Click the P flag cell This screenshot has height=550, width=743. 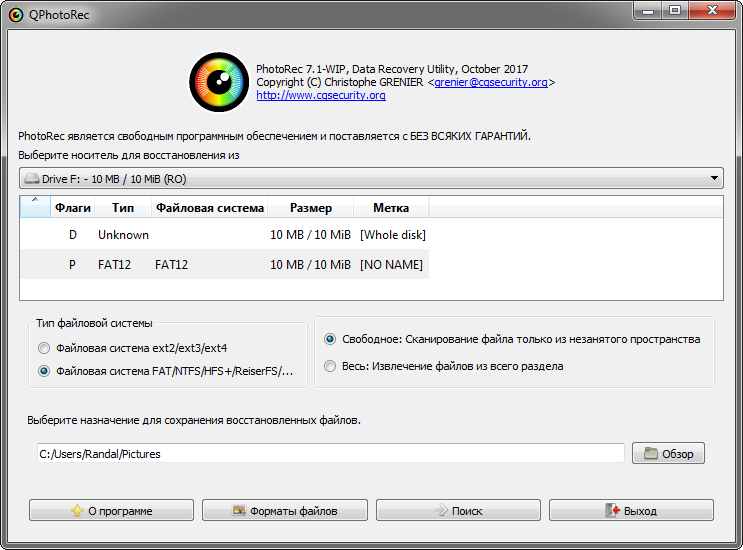(72, 264)
